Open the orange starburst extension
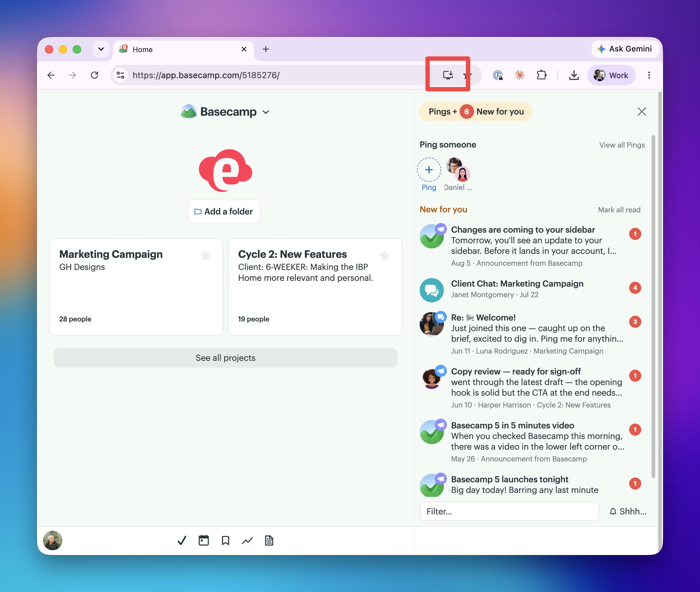700x592 pixels. click(520, 75)
